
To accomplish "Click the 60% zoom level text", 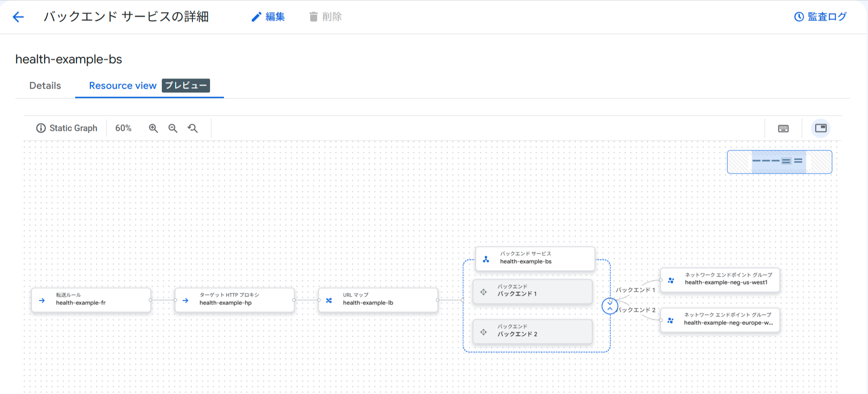I will point(123,128).
